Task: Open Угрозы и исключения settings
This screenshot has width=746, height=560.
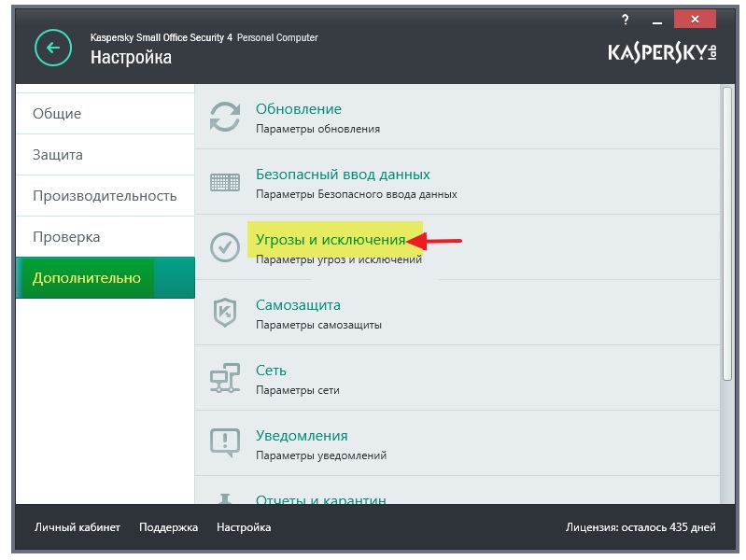Action: coord(331,240)
